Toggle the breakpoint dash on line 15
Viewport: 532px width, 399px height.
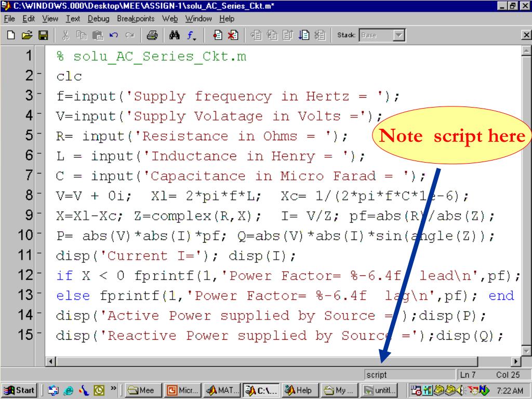click(x=39, y=334)
